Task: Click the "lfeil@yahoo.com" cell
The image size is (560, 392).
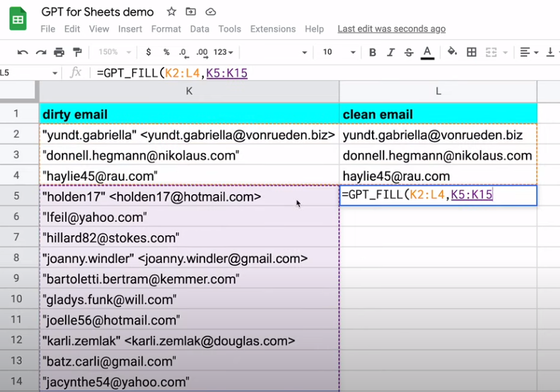Action: click(189, 217)
